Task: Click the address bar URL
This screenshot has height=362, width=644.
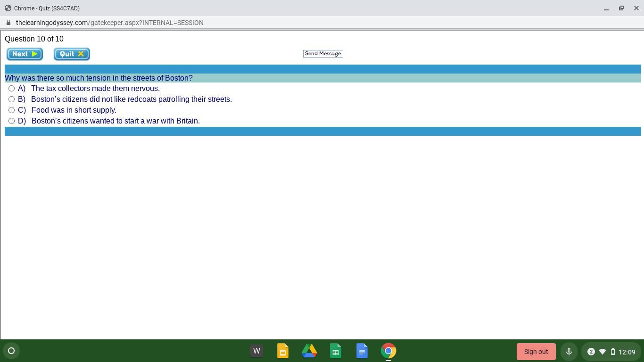Action: pyautogui.click(x=109, y=23)
